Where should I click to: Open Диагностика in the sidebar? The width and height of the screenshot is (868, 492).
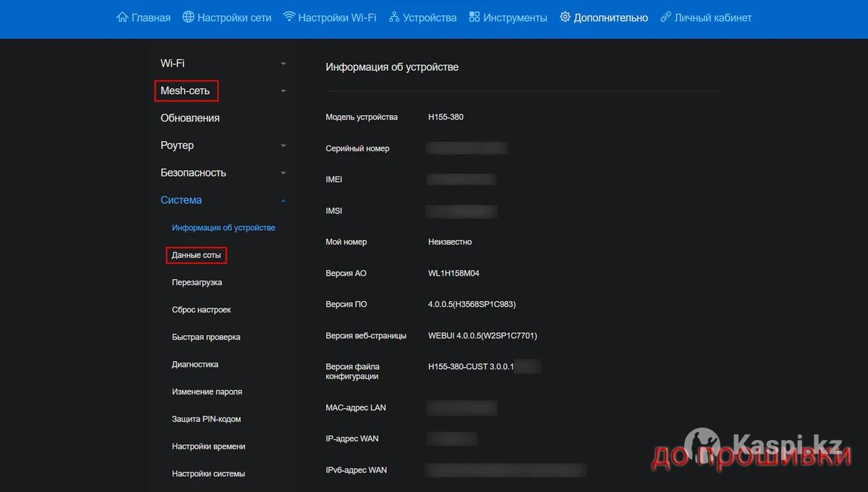pos(195,365)
